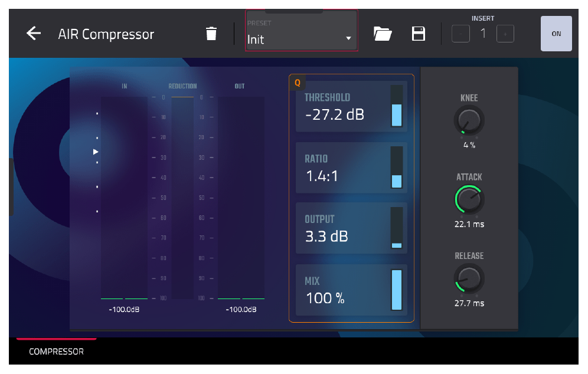Click the Attack knob
The height and width of the screenshot is (374, 588).
469,199
